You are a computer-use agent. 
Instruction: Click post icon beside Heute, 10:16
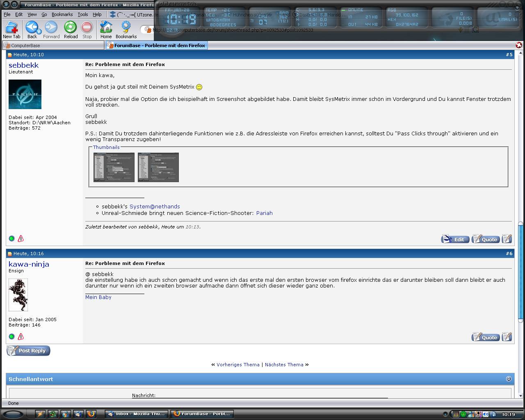click(10, 254)
